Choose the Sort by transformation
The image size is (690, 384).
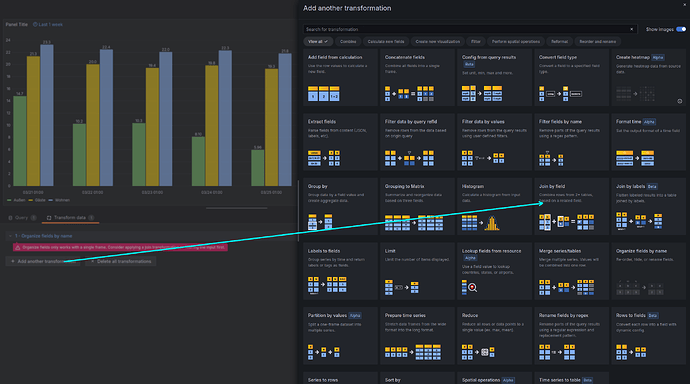coord(417,378)
